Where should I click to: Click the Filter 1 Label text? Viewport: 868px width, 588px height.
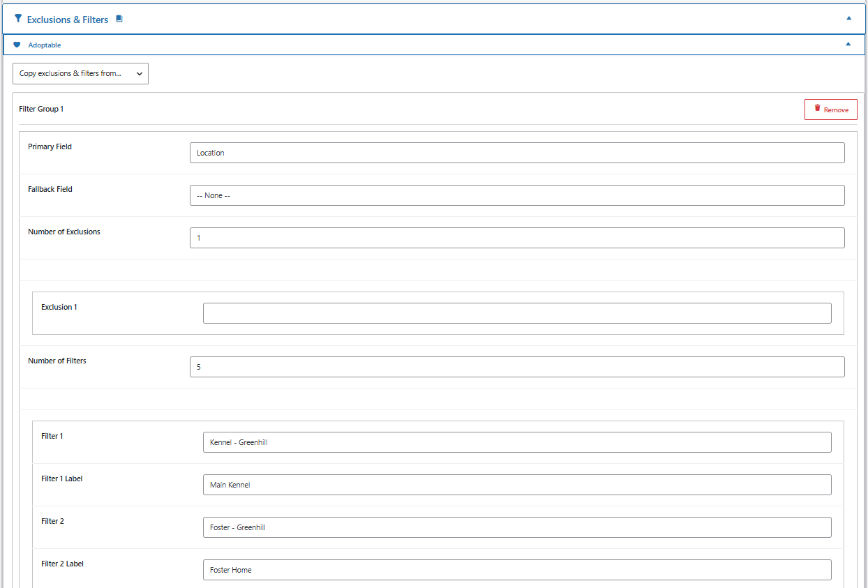[x=62, y=478]
